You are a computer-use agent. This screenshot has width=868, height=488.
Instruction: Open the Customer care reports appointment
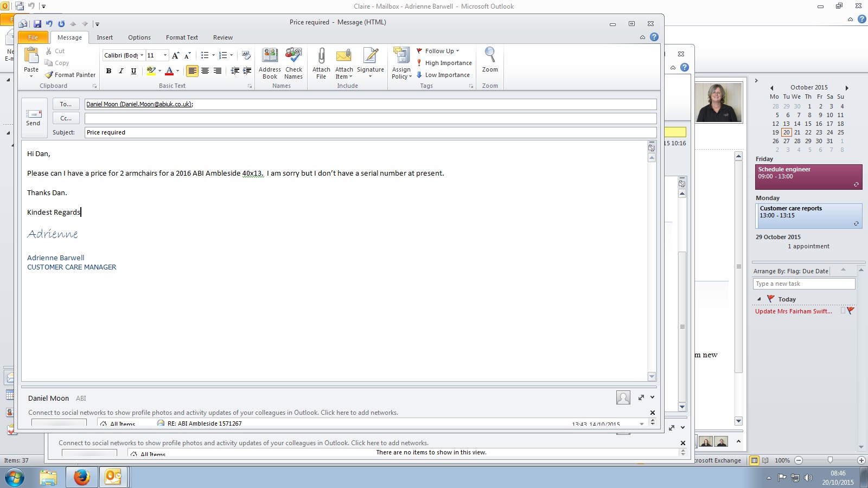tap(808, 216)
